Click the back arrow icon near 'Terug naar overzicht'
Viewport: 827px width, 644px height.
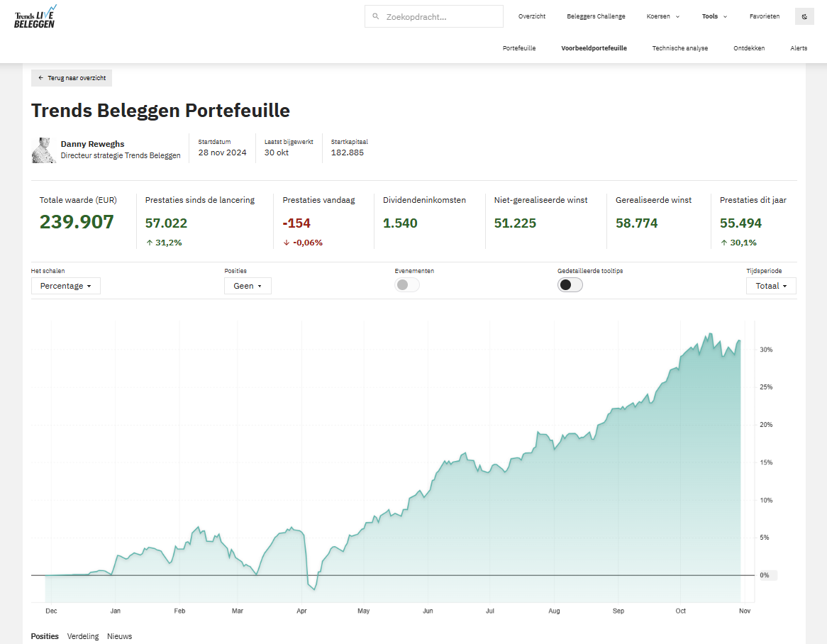pyautogui.click(x=41, y=78)
